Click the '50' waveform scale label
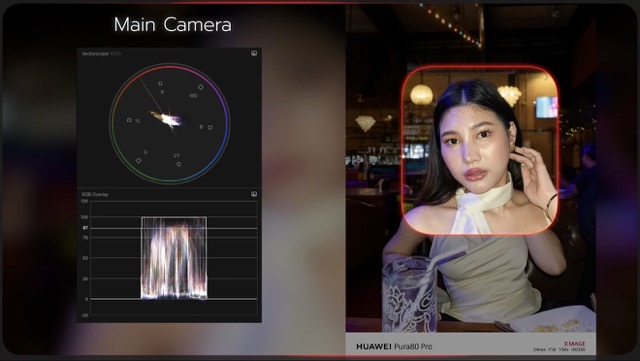 (85, 258)
